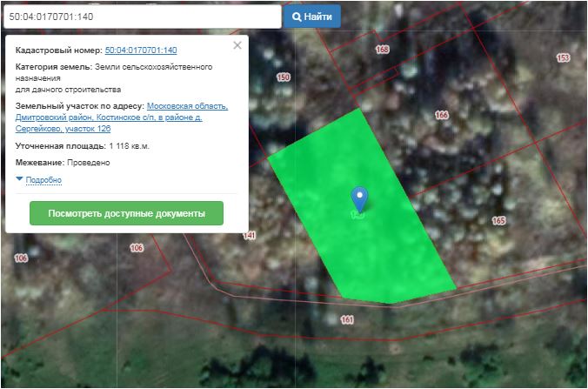
Task: Click parcel number 165 label
Action: pyautogui.click(x=498, y=221)
